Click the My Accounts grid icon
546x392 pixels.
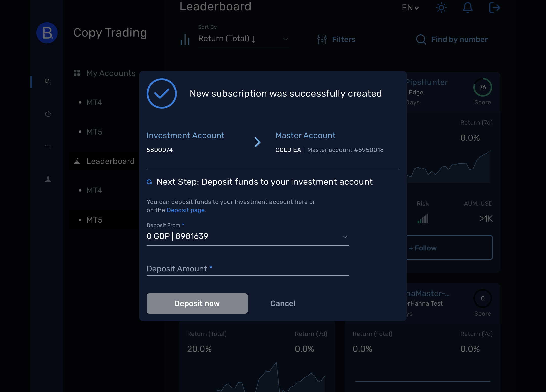point(77,73)
